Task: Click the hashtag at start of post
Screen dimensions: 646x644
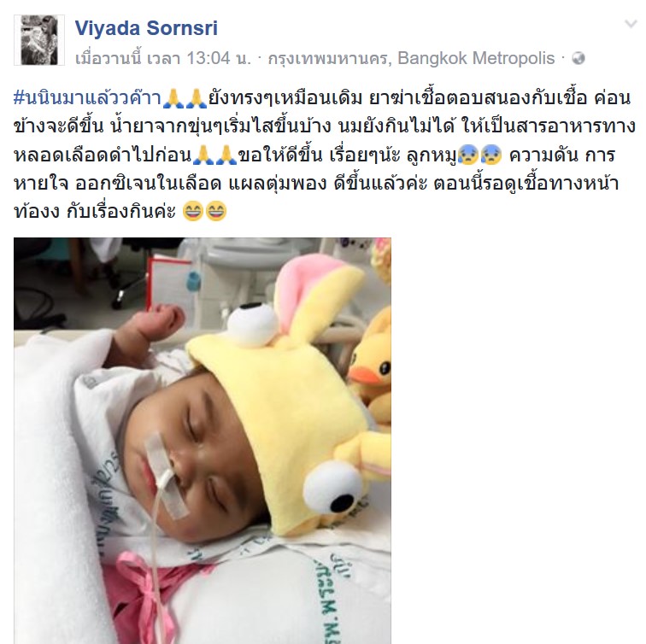Action: 87,98
